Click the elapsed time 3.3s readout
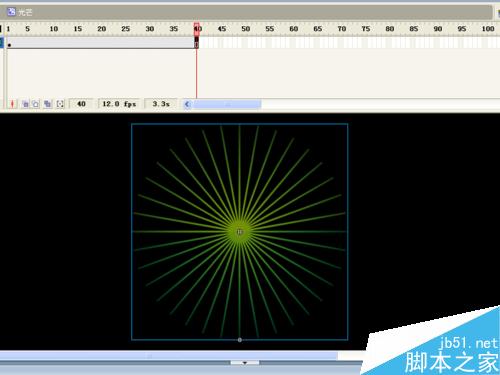This screenshot has width=500, height=375. (x=161, y=104)
